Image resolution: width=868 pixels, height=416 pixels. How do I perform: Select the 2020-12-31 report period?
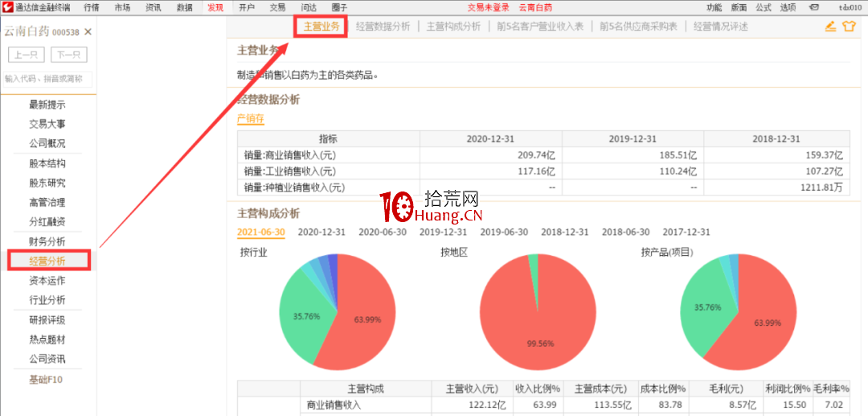coord(321,232)
